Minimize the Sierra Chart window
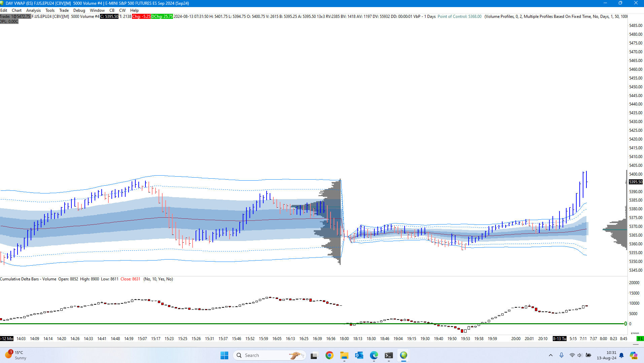This screenshot has height=363, width=644. coord(605,3)
